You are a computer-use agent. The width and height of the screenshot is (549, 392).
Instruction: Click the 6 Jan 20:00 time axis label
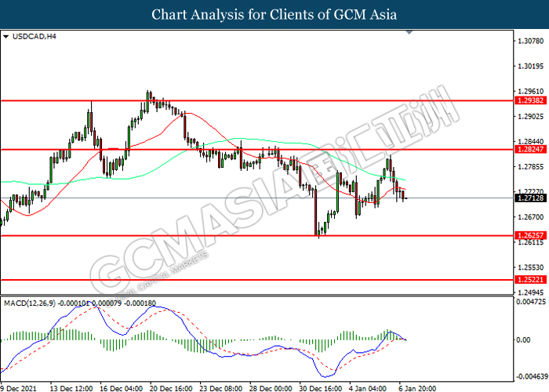coord(418,389)
